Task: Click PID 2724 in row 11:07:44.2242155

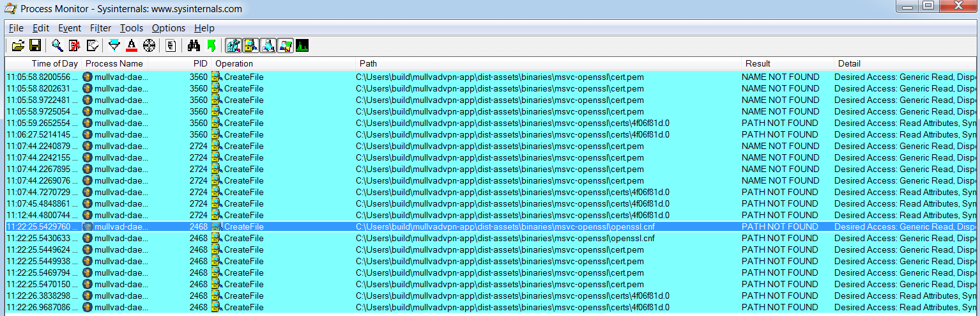Action: point(199,157)
